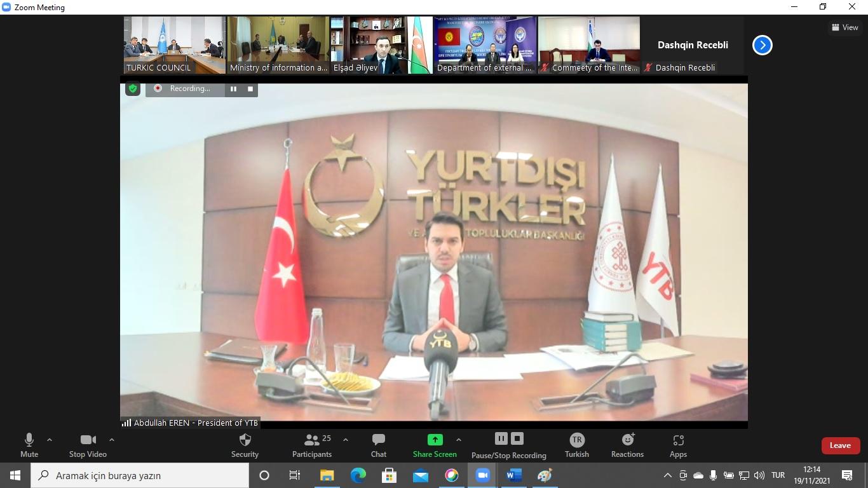The image size is (868, 488).
Task: Expand share screen options arrow
Action: (459, 440)
